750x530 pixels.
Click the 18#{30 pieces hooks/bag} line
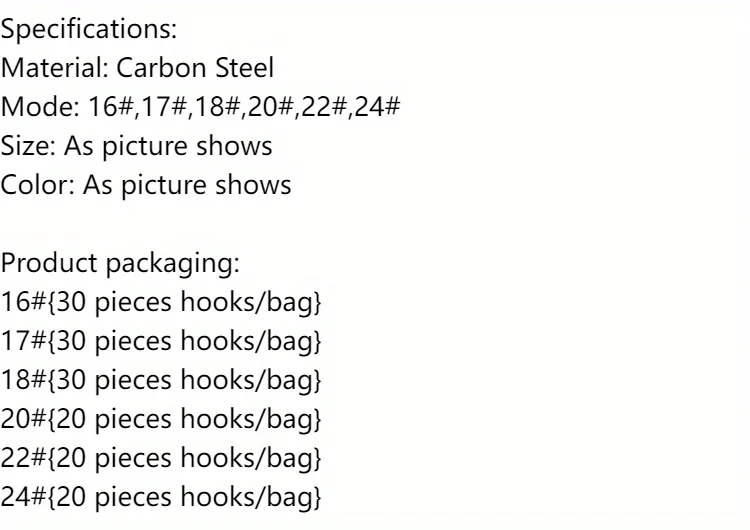160,381
